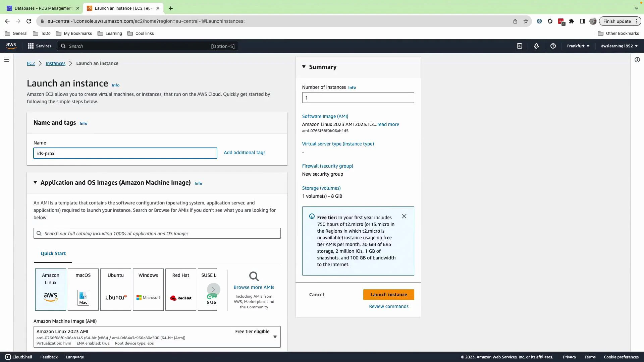Open the Chrome three-dot menu
This screenshot has height=362, width=644.
click(x=637, y=21)
